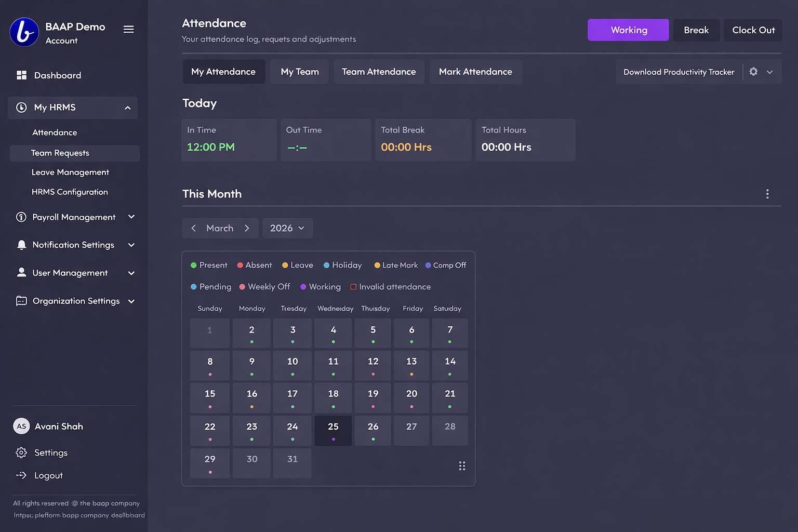
Task: Click the six-dot grip icon in calendar
Action: click(x=462, y=466)
